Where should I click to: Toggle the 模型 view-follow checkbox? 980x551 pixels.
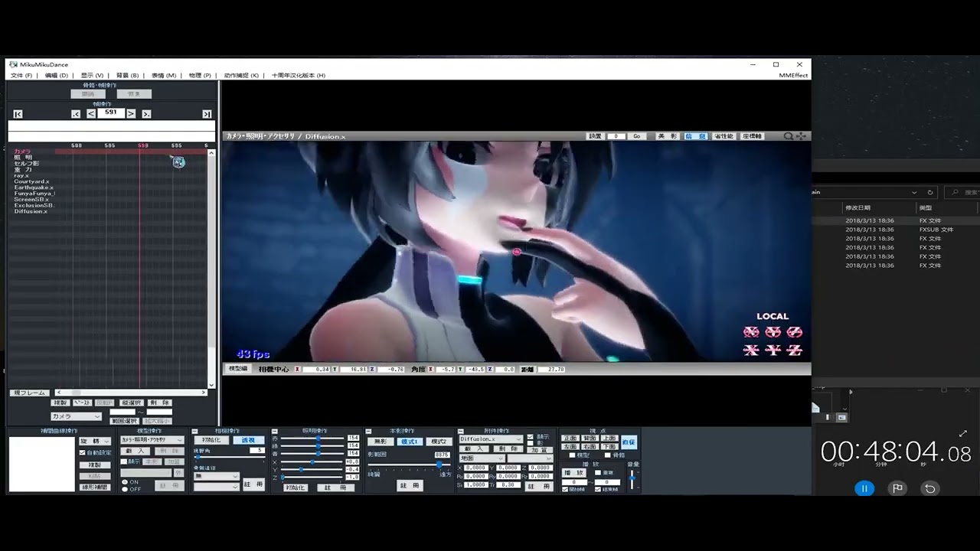572,455
